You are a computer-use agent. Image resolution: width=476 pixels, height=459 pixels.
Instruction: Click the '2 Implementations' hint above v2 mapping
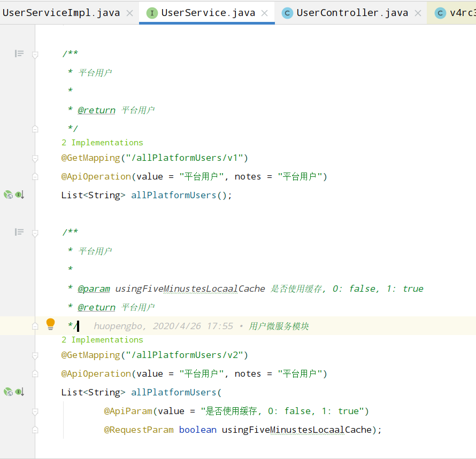pyautogui.click(x=102, y=339)
